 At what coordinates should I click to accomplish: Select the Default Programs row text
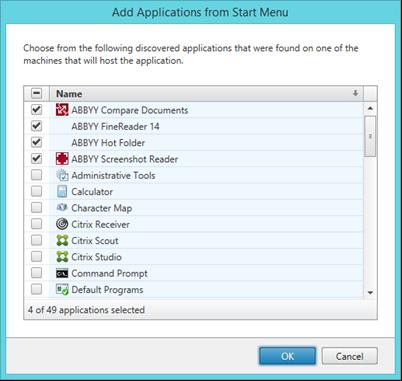click(x=107, y=290)
